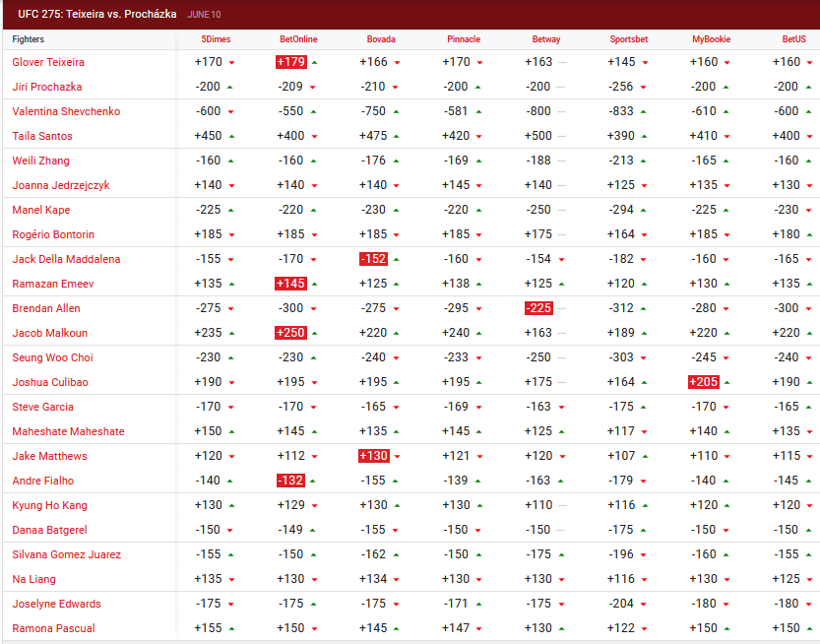Select Sportsbet -256 odds for Jiri Prochazka
The width and height of the screenshot is (820, 644).
tap(621, 87)
